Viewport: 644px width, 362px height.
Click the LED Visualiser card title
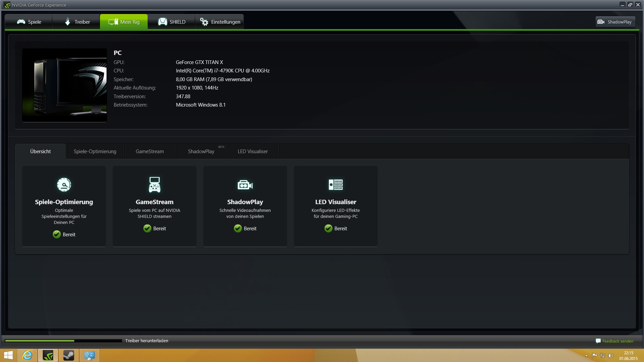[336, 202]
